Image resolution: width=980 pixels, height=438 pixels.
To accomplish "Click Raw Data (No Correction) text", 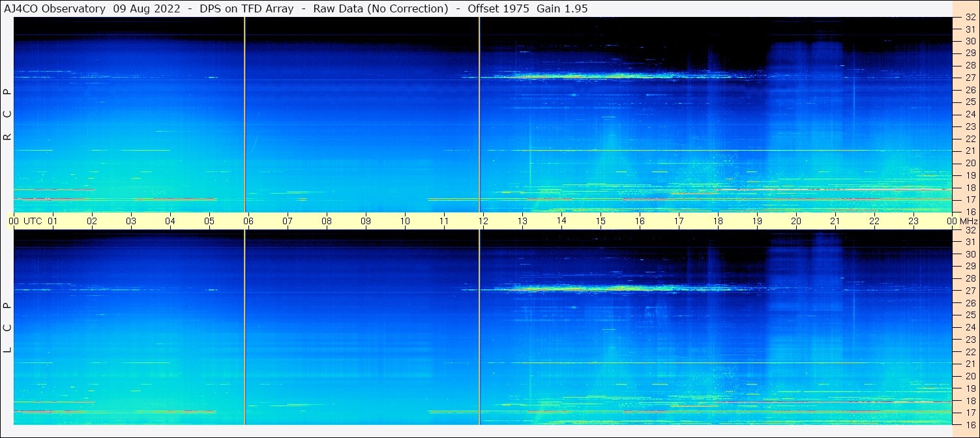I will (x=381, y=8).
